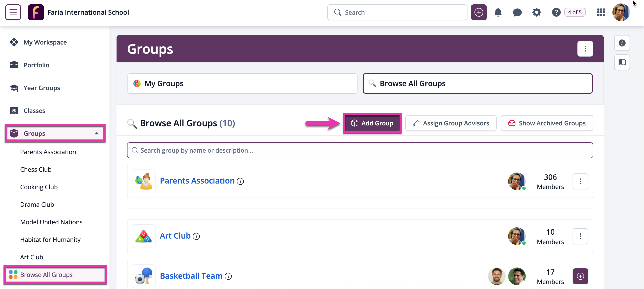Click the Add Group button
The height and width of the screenshot is (289, 644).
[372, 123]
